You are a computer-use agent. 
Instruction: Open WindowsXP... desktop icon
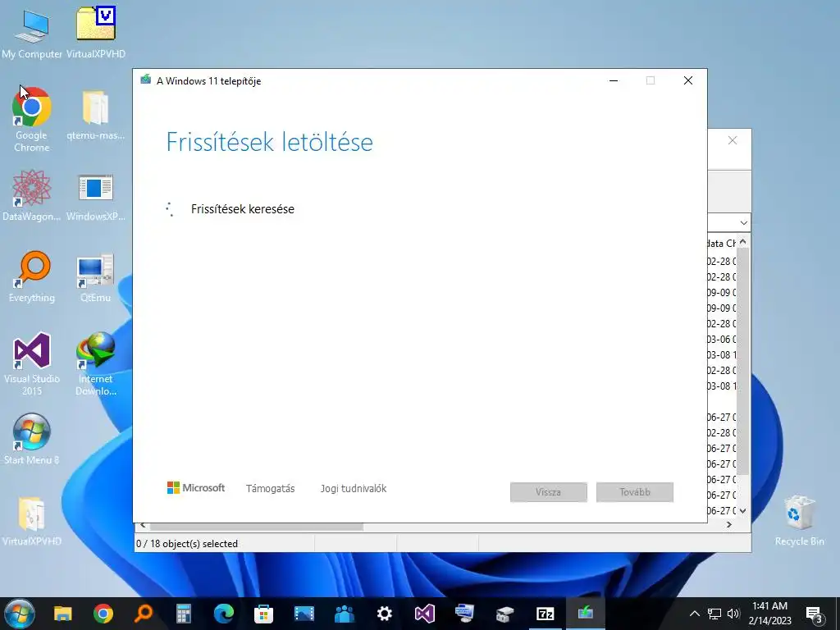(x=96, y=195)
